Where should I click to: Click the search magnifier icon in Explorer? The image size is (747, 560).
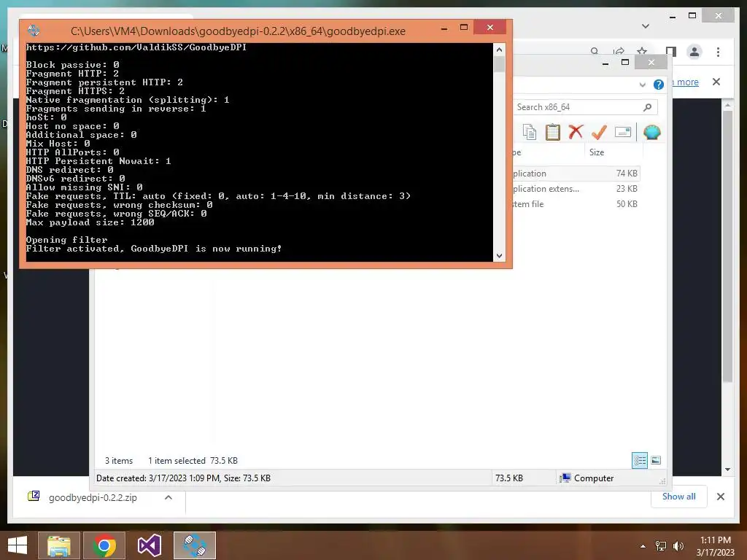pos(648,107)
